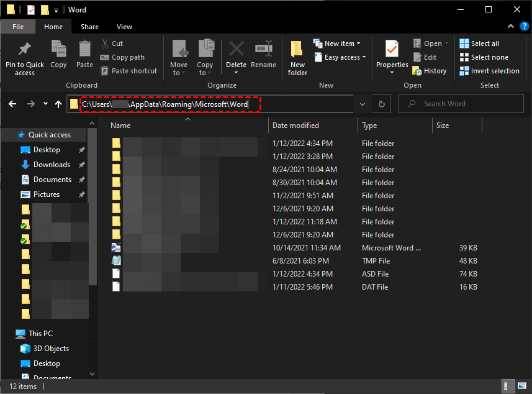Open Properties from the ribbon

point(392,50)
